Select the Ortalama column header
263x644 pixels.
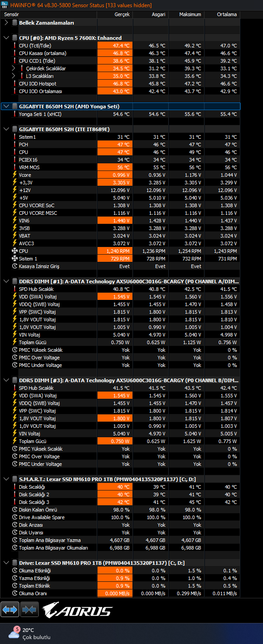(x=222, y=14)
